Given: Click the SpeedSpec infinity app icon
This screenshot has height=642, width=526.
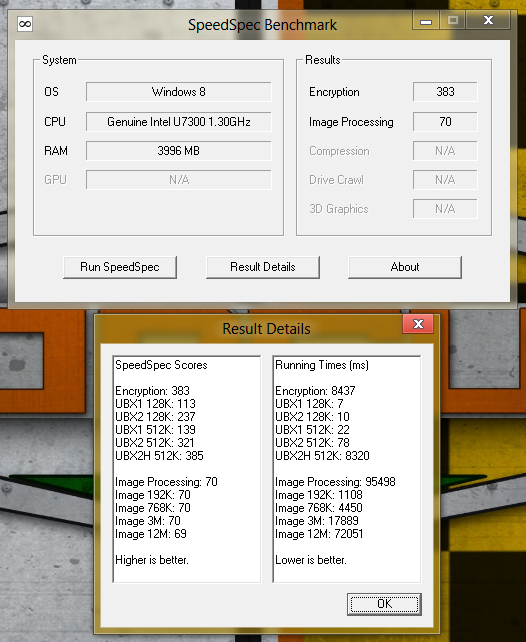Looking at the screenshot, I should click(x=25, y=24).
